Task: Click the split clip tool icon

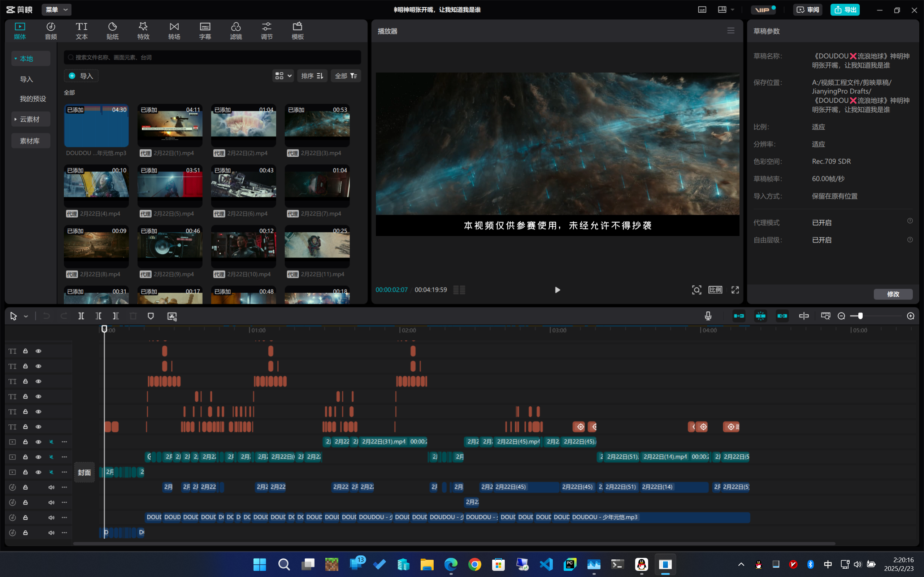Action: 81,316
